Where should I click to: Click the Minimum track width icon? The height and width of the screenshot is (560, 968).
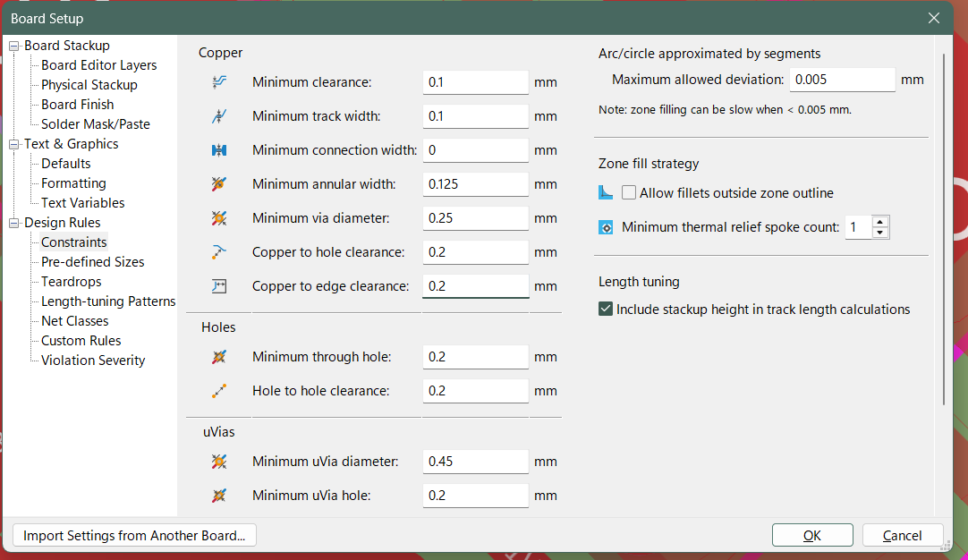click(219, 116)
